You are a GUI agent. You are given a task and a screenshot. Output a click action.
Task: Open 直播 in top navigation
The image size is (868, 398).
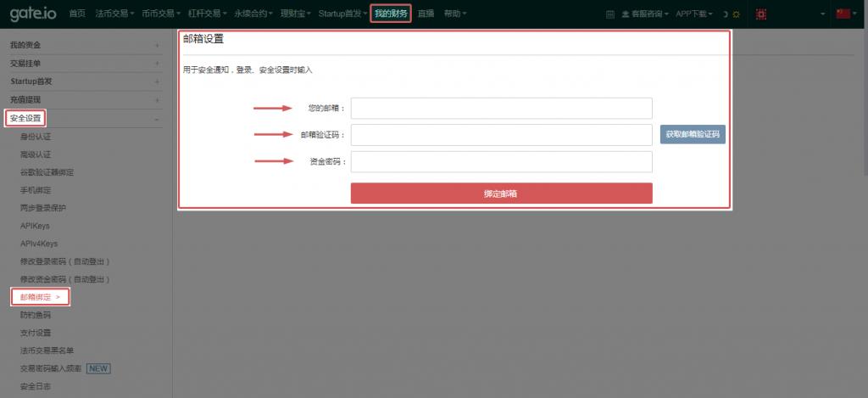(426, 14)
